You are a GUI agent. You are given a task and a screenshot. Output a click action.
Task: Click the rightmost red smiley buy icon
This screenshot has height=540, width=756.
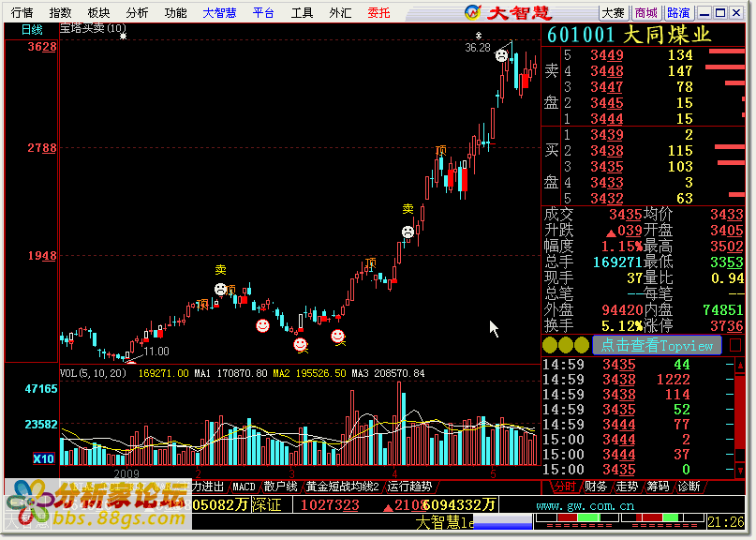coord(337,336)
